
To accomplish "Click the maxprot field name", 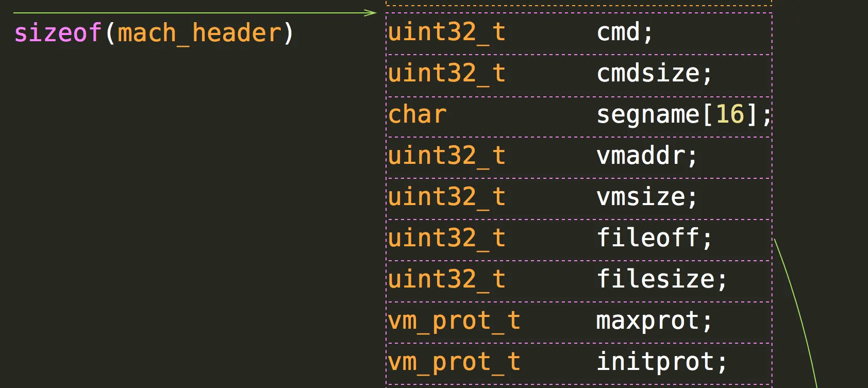I will 654,321.
